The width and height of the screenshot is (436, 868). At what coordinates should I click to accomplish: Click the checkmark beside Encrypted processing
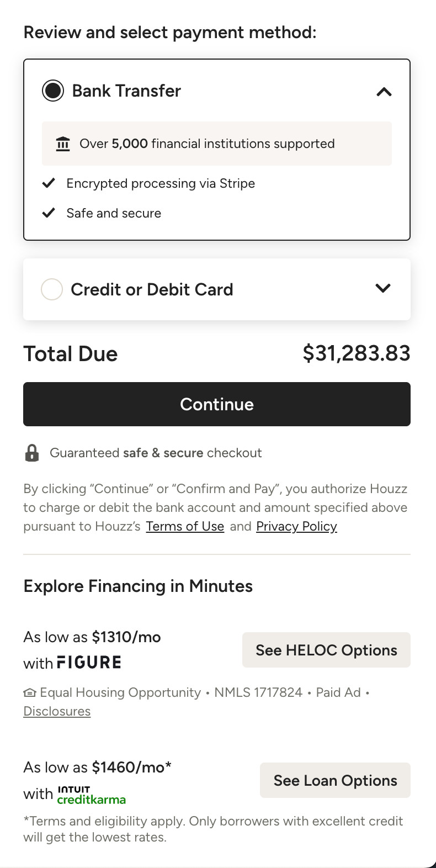point(49,183)
